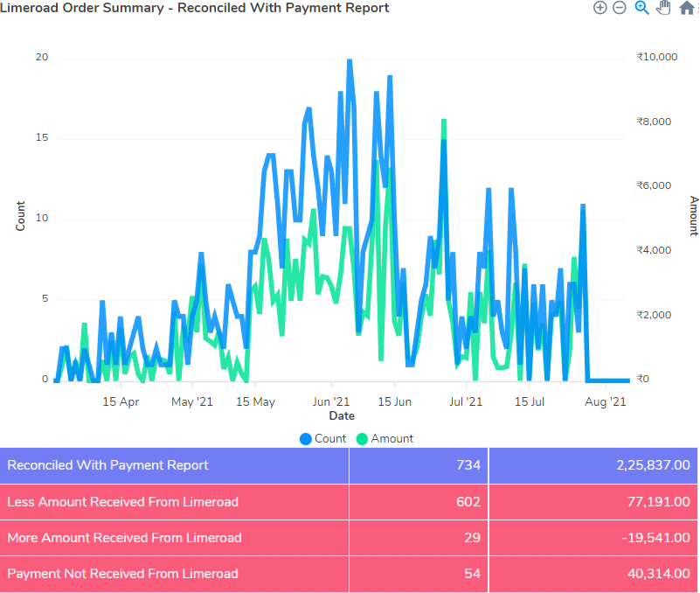Select the Less Amount Received From Limeroad row
The width and height of the screenshot is (700, 593).
click(x=349, y=502)
